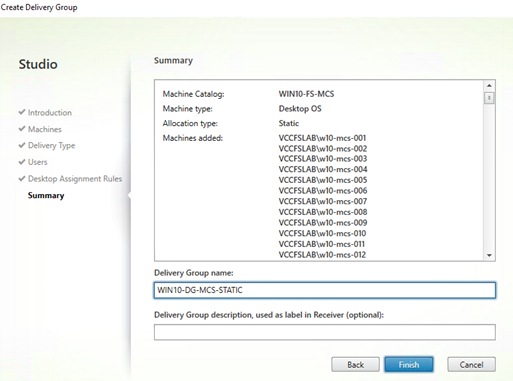Go to the Users step

[x=37, y=162]
